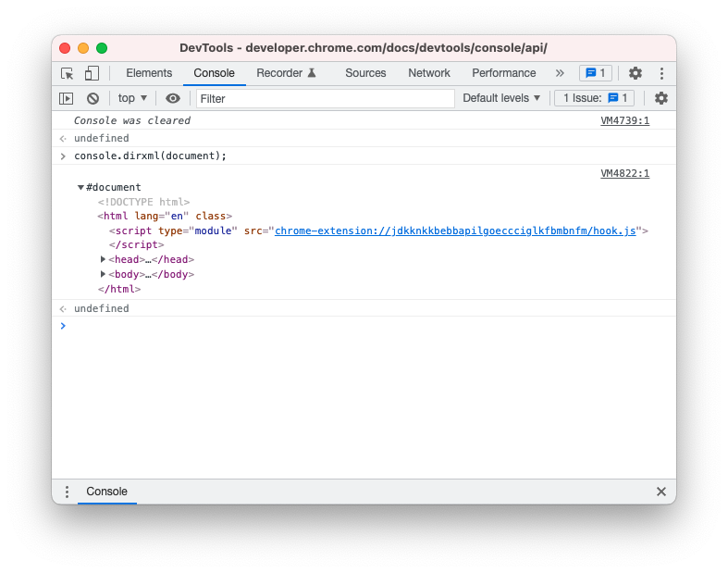
Task: Open the chrome-extension hook.js link
Action: click(x=455, y=231)
